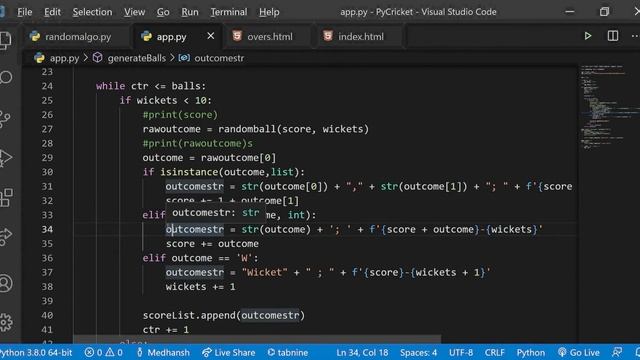
Task: Split the editor to the right
Action: tap(613, 36)
